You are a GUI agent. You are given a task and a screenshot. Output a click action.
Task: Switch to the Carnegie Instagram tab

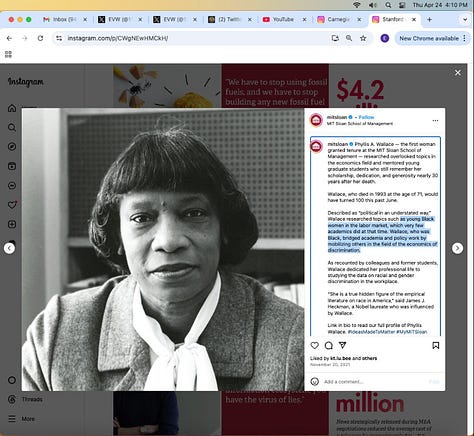pyautogui.click(x=339, y=20)
